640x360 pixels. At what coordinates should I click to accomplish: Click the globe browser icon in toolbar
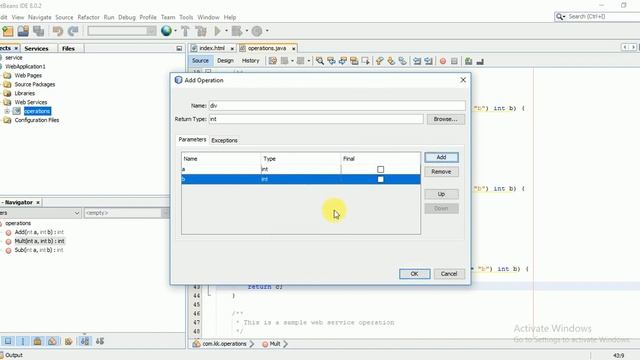(166, 31)
